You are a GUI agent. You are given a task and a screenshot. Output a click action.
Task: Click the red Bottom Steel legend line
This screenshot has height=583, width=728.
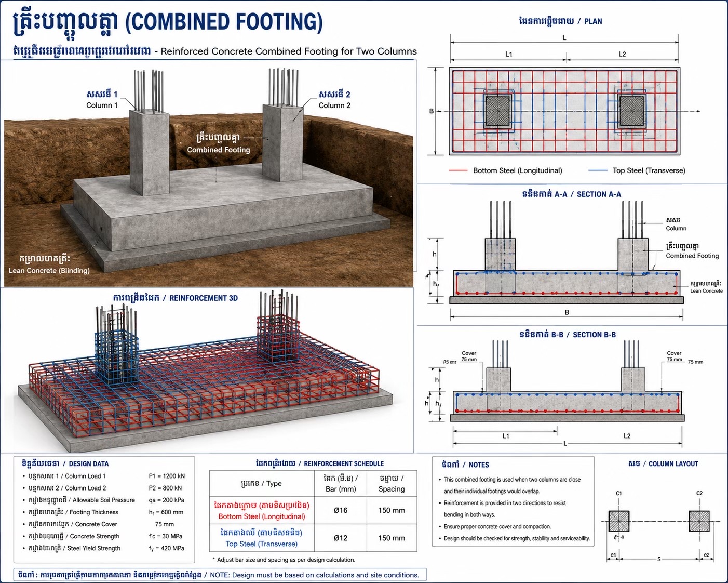(x=458, y=170)
